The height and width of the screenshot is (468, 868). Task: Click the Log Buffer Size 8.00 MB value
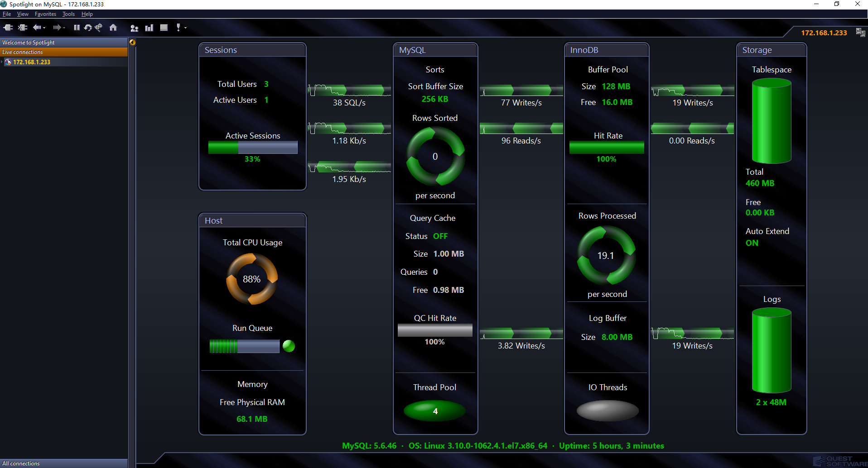pos(617,337)
